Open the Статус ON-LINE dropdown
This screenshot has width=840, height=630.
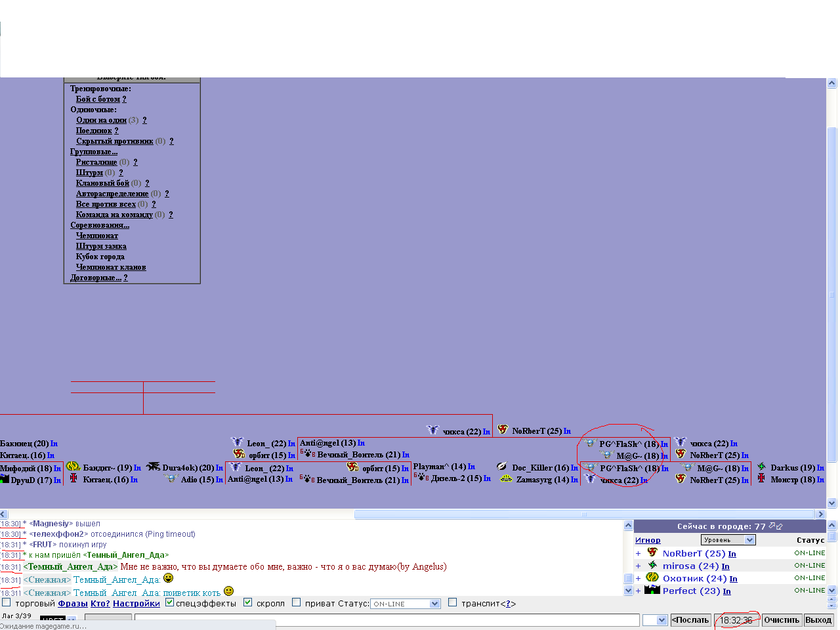point(406,604)
